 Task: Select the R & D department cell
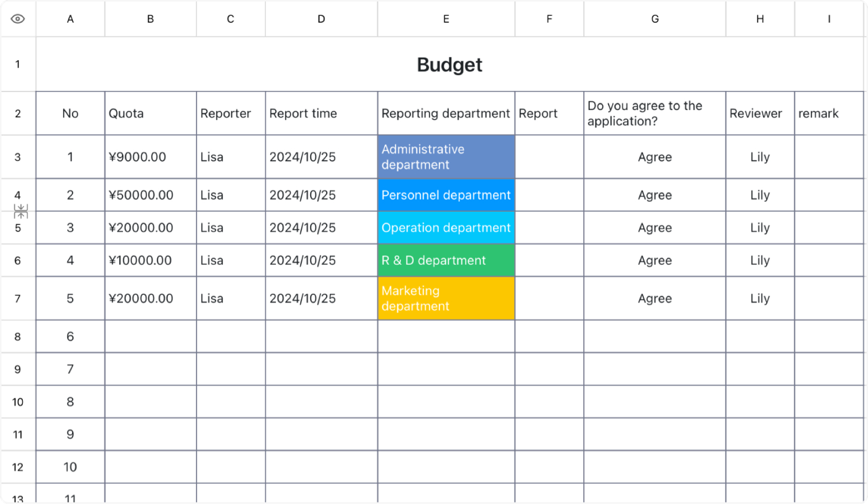[x=446, y=260]
